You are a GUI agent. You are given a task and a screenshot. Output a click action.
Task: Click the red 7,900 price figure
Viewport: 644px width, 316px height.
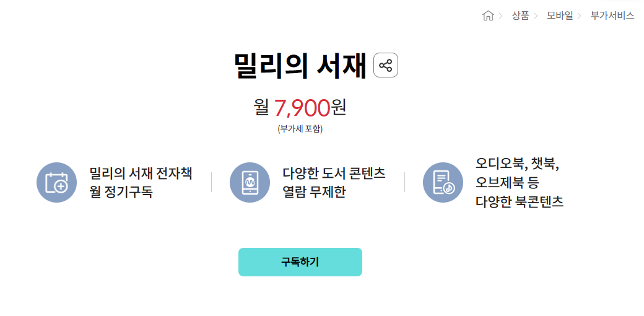(302, 108)
